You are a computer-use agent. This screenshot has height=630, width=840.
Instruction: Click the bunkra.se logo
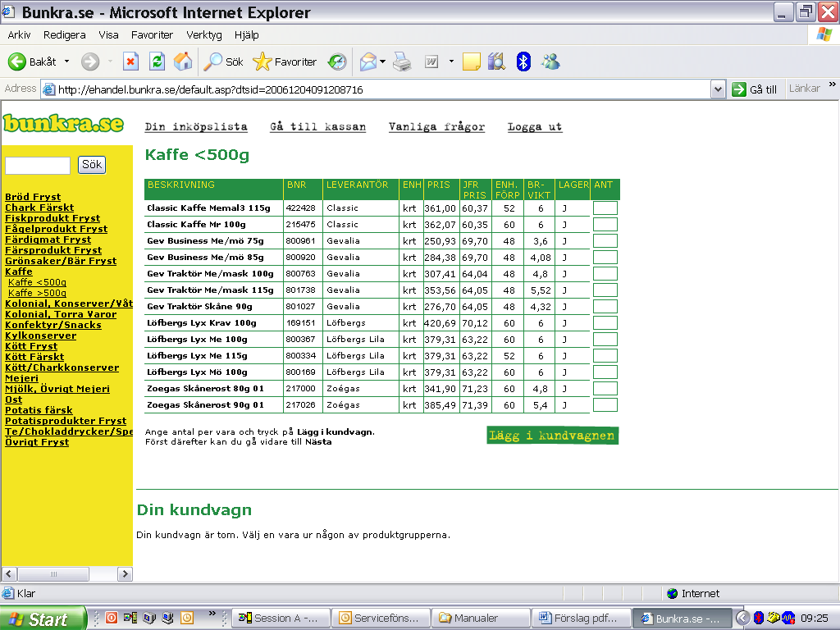point(64,123)
